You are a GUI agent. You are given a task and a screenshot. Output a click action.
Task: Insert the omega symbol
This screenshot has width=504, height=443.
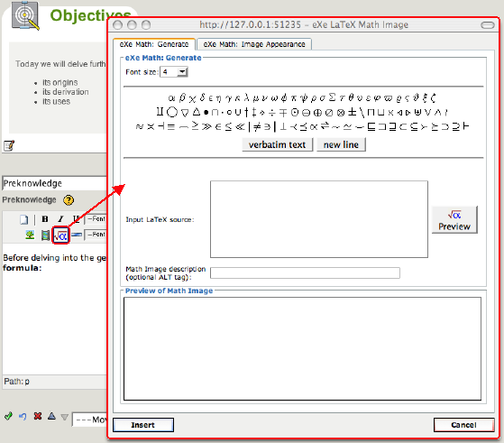pos(274,97)
